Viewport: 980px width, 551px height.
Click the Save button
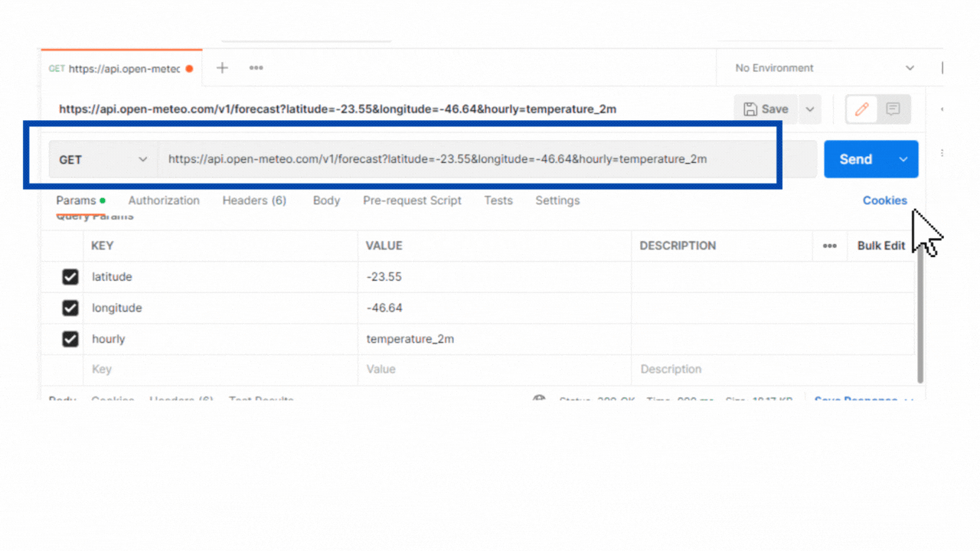coord(766,109)
